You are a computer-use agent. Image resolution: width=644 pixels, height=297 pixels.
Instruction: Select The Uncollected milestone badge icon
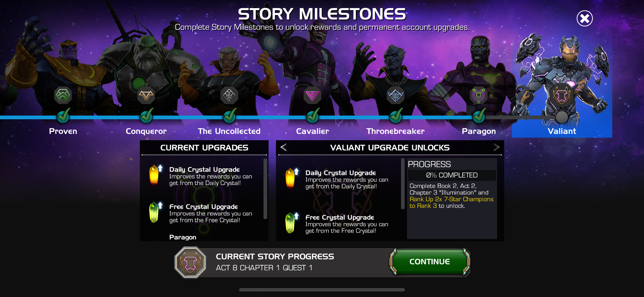tap(229, 95)
